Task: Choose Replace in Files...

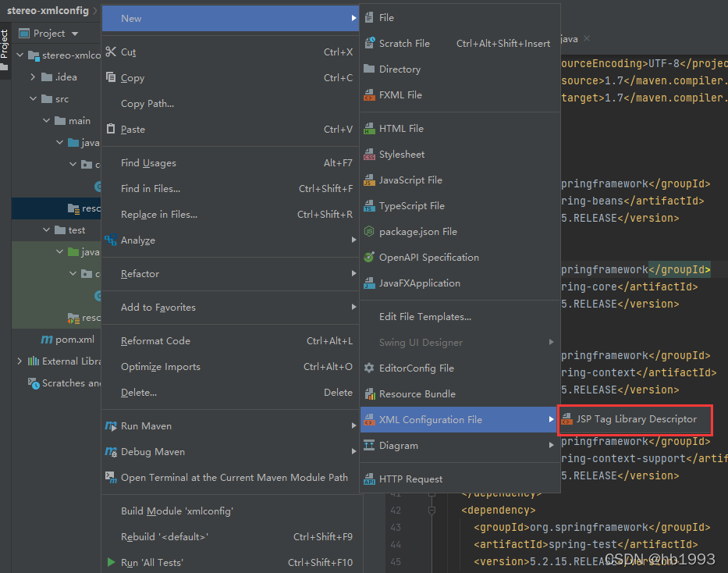Action: coord(230,214)
